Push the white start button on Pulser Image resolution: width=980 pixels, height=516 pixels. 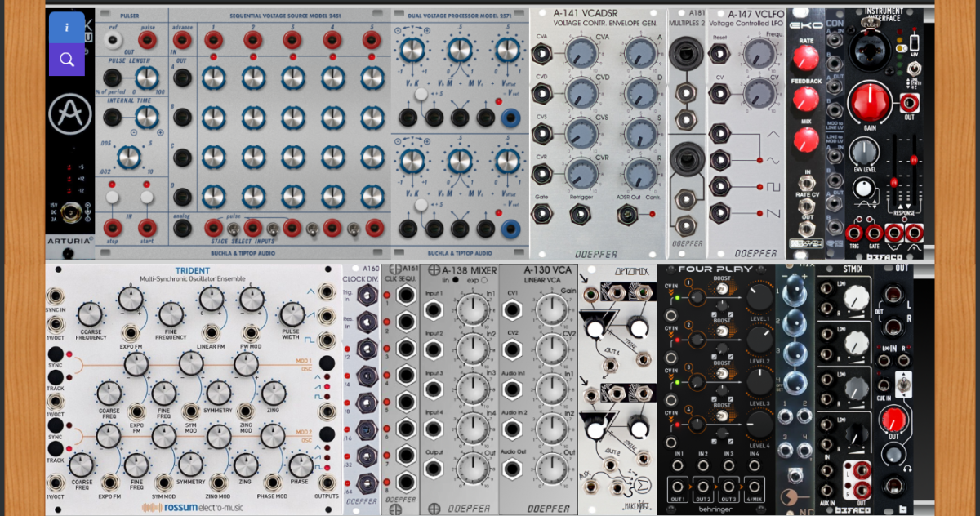(x=147, y=197)
